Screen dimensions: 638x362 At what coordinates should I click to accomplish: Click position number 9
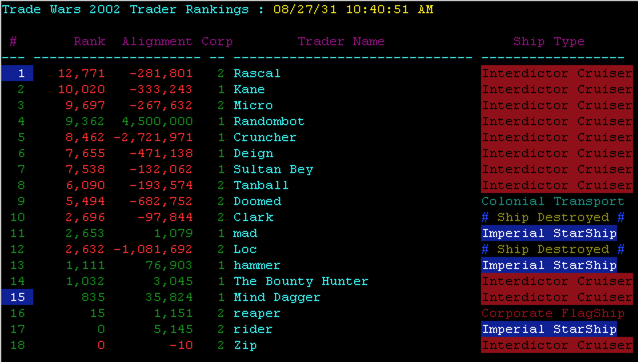pos(21,201)
